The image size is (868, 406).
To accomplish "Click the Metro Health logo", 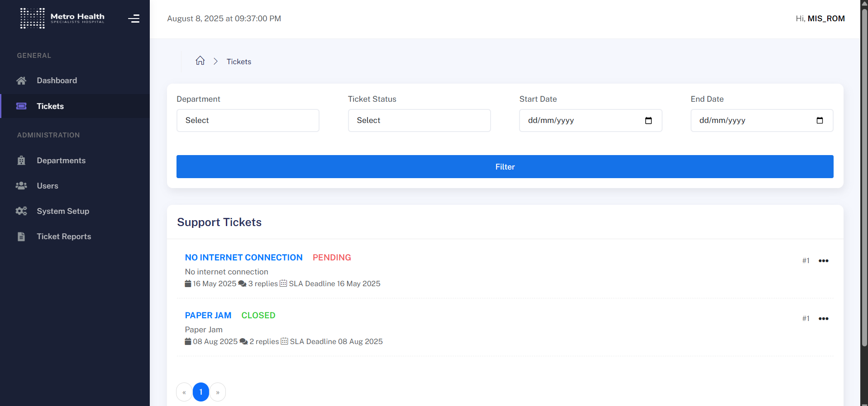I will coord(62,19).
